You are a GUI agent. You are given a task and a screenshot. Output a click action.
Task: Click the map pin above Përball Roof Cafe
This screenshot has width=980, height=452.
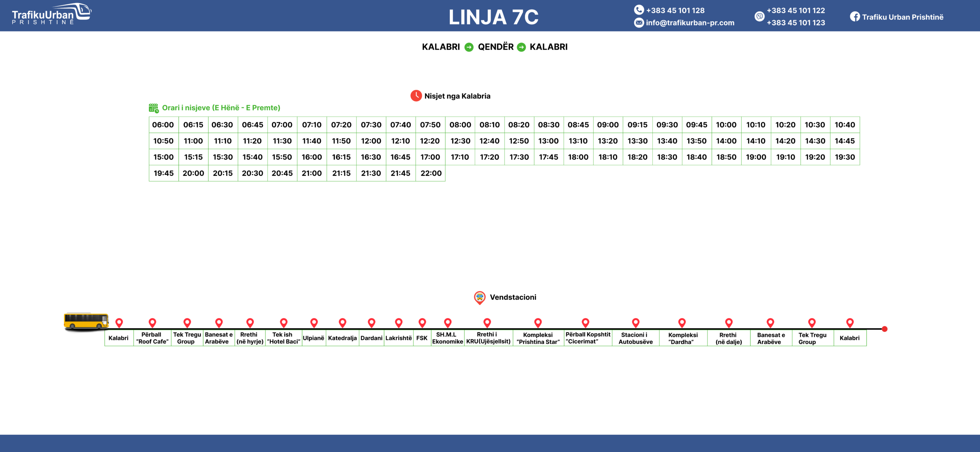[152, 323]
